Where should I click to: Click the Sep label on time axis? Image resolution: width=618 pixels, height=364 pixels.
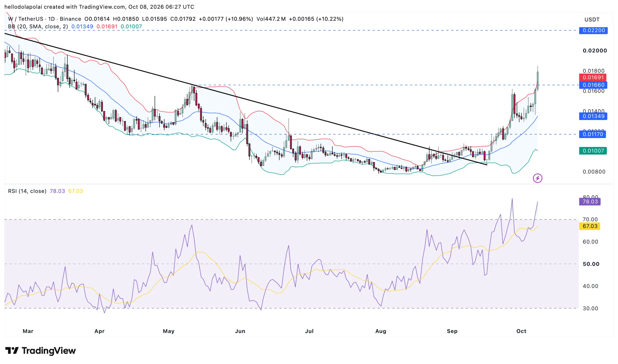pyautogui.click(x=452, y=331)
